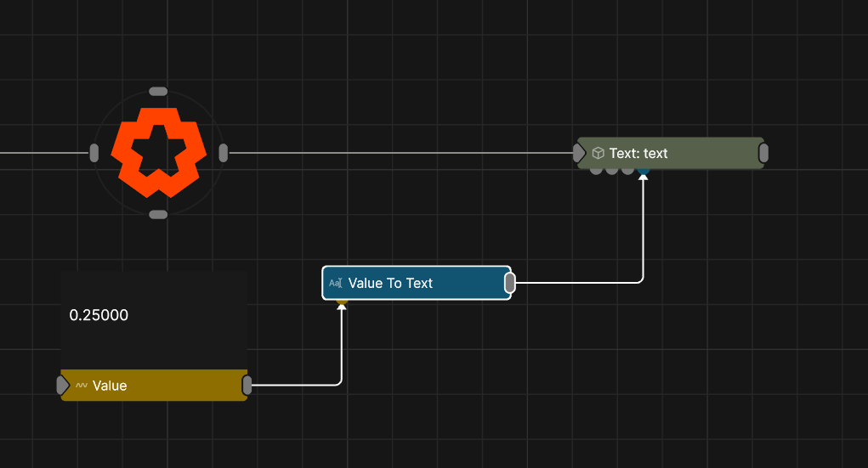The width and height of the screenshot is (868, 468).
Task: Click the Value node's right output port
Action: click(247, 386)
